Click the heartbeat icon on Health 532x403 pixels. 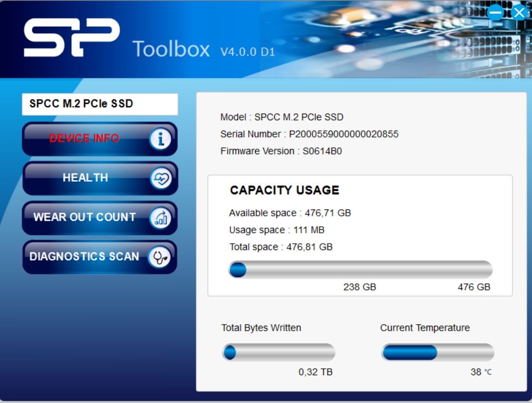161,178
